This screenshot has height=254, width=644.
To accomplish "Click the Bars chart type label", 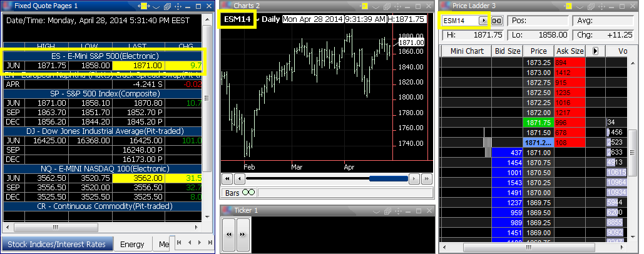I will (232, 193).
